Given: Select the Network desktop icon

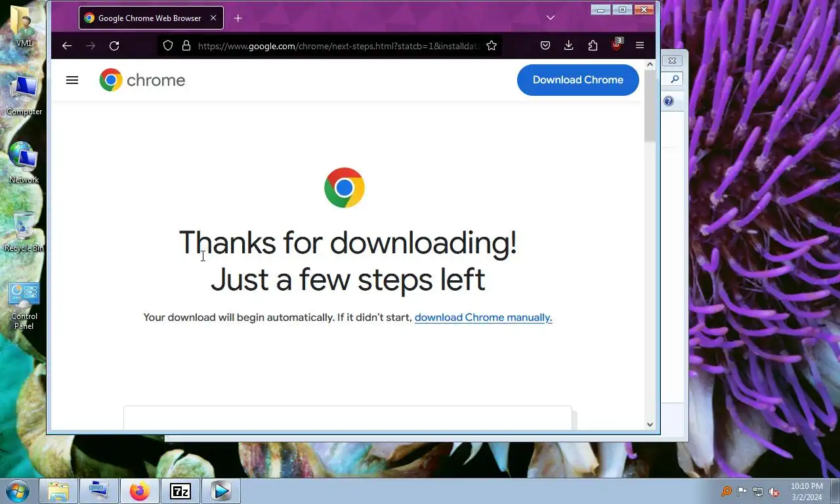Looking at the screenshot, I should click(x=24, y=163).
